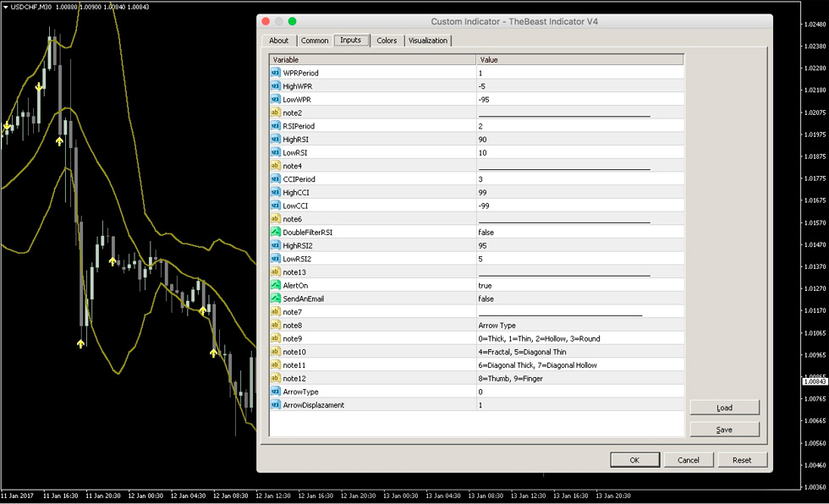Image resolution: width=829 pixels, height=504 pixels.
Task: Click the string icon beside note8
Action: (276, 325)
